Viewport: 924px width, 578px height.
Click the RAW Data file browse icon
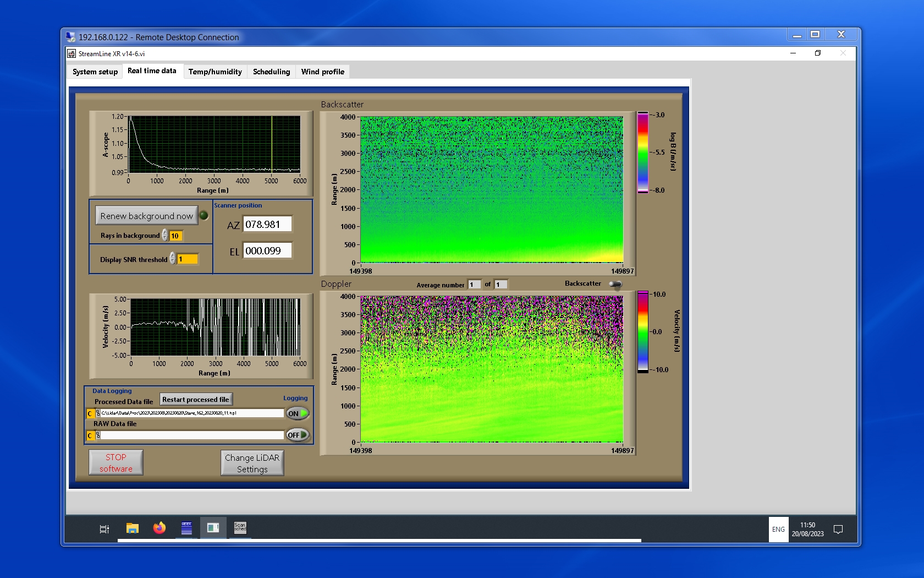(97, 435)
